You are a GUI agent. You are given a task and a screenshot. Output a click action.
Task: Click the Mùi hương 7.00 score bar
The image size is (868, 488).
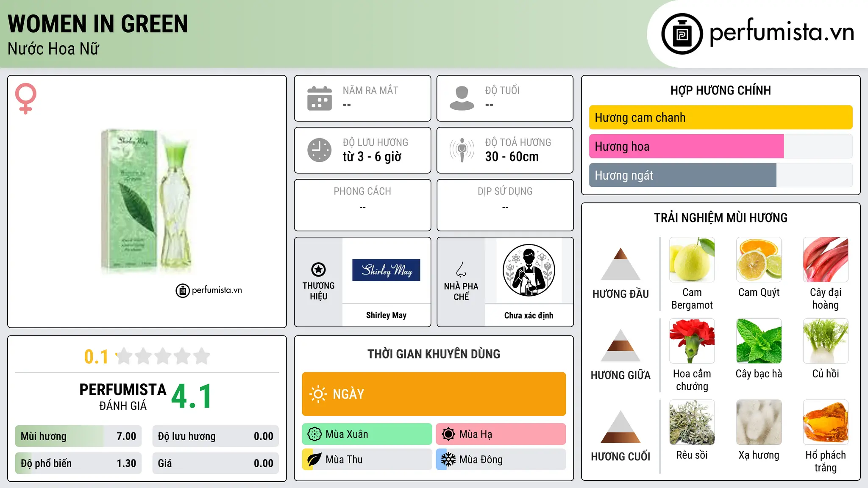click(x=78, y=436)
